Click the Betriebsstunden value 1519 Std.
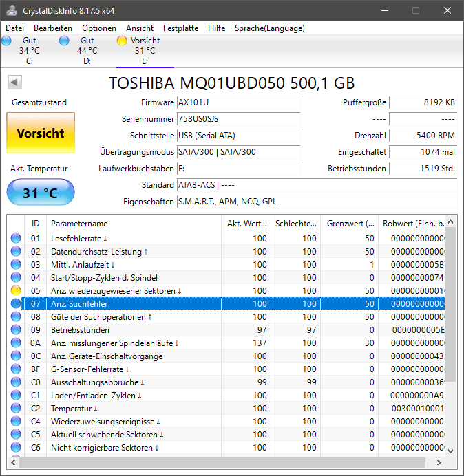This screenshot has height=476, width=464. click(423, 169)
